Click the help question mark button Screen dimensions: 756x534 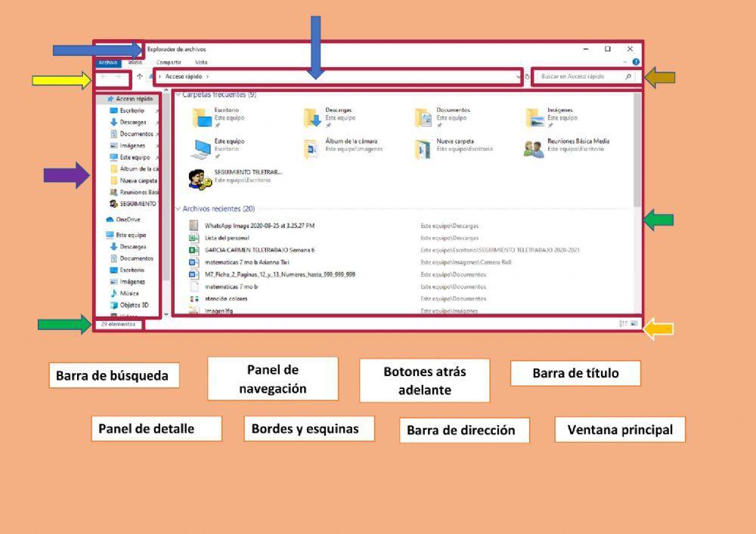tap(636, 61)
